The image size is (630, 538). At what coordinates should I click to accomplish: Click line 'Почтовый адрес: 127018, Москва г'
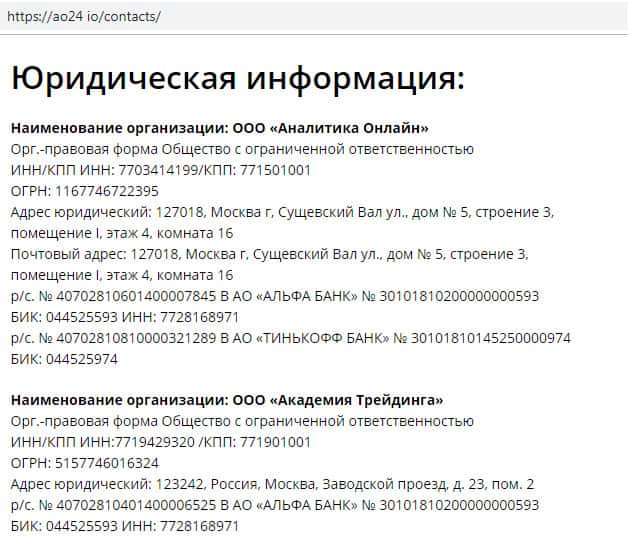tap(270, 254)
